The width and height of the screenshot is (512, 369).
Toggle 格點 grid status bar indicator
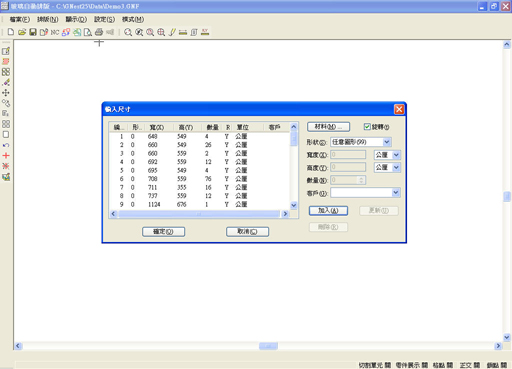443,365
